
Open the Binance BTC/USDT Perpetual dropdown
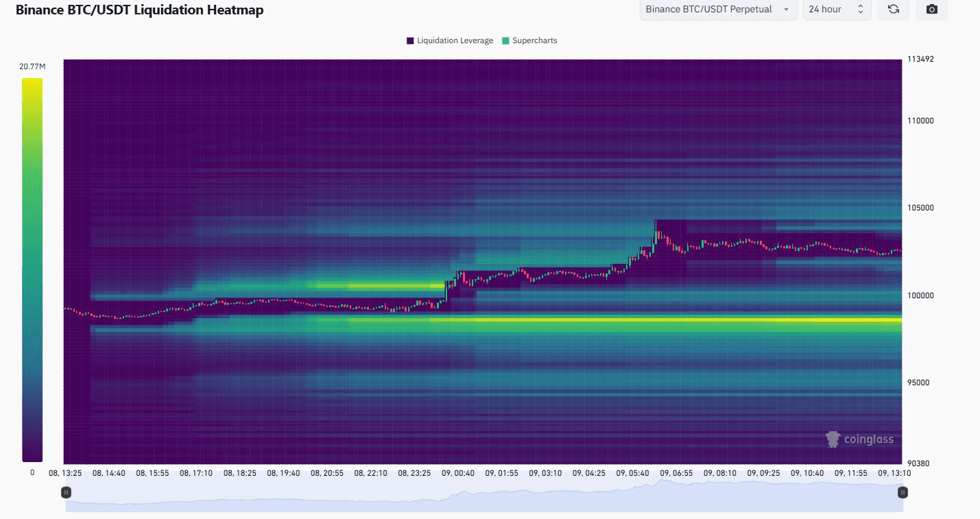click(x=718, y=9)
